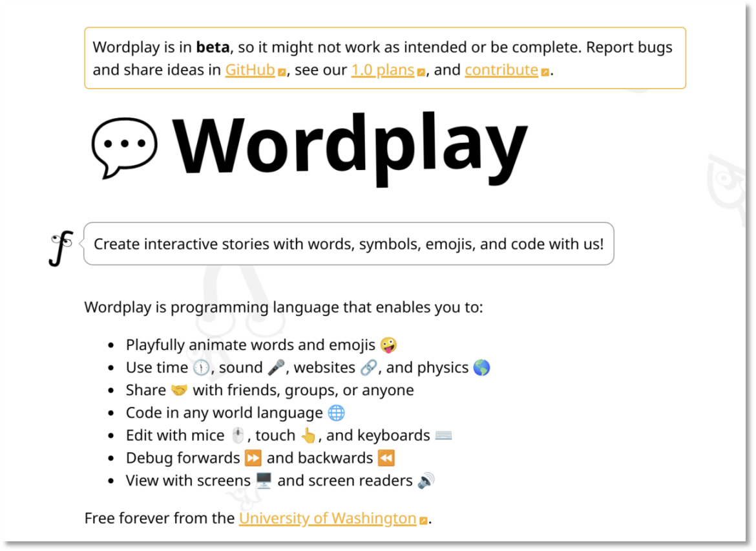Open the GitHub link

click(x=250, y=70)
